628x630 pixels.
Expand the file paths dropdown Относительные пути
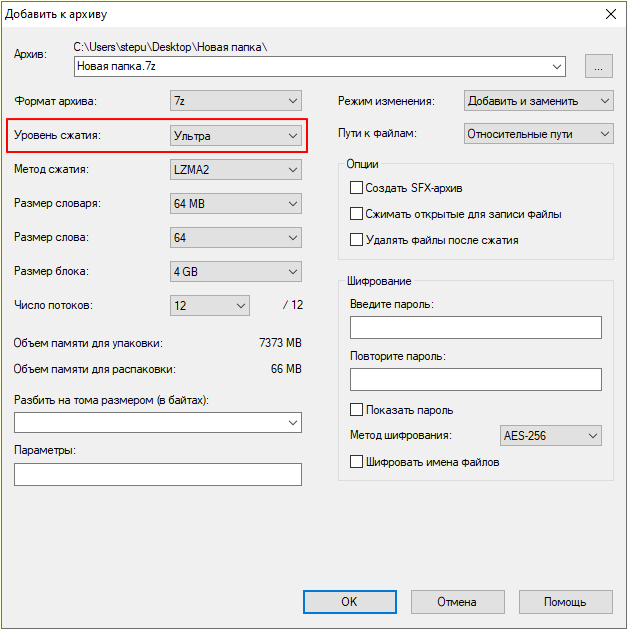coord(538,134)
